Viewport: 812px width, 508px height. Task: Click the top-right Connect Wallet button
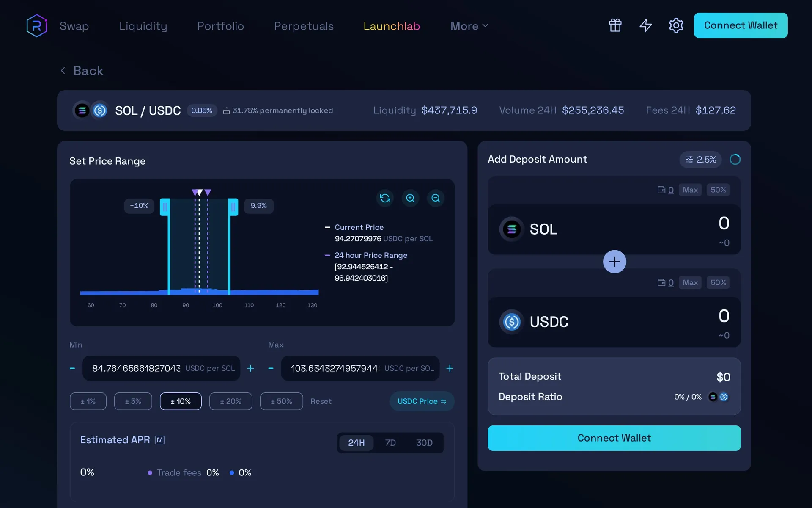[x=741, y=25]
